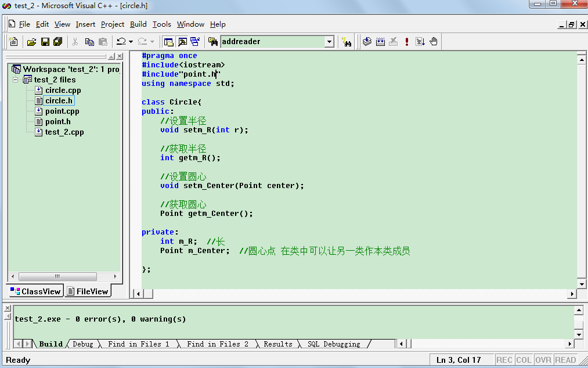Click the output pane scroll up arrow

tap(579, 310)
